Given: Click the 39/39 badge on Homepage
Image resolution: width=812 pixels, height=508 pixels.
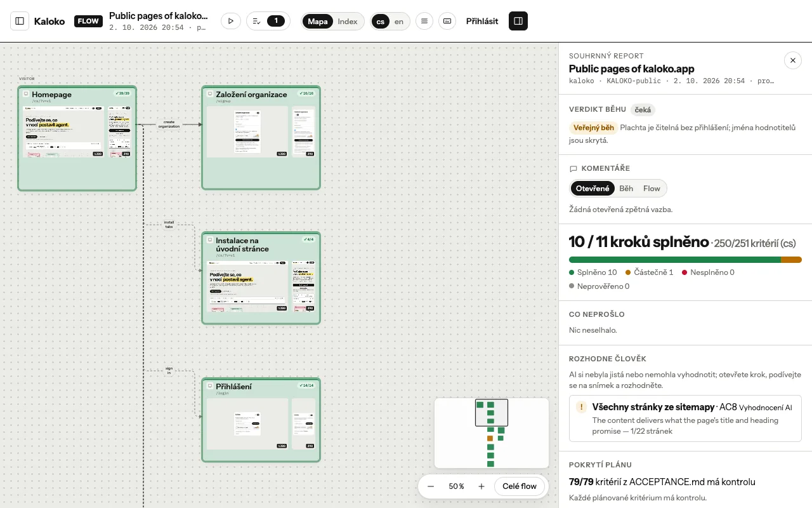Looking at the screenshot, I should pyautogui.click(x=122, y=93).
